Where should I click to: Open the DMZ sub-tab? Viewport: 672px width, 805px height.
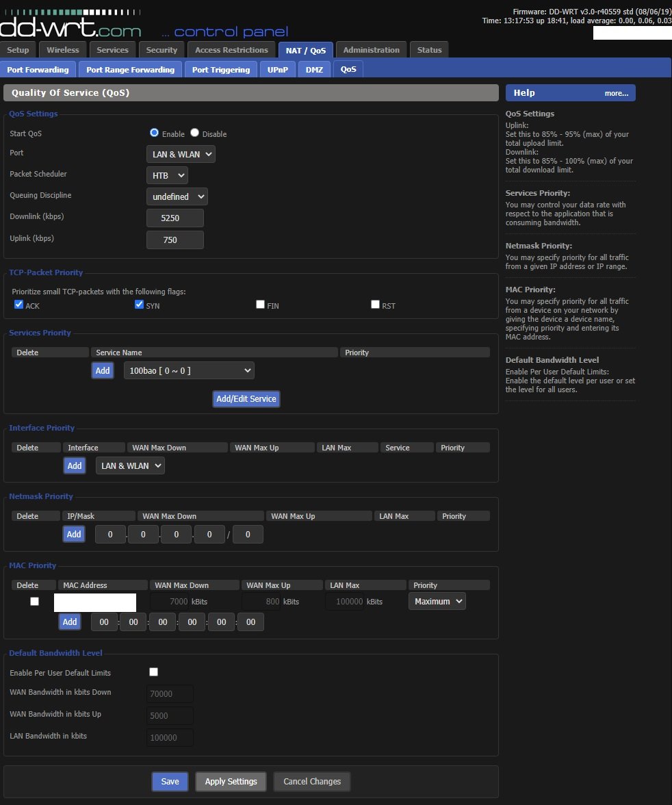[x=314, y=70]
